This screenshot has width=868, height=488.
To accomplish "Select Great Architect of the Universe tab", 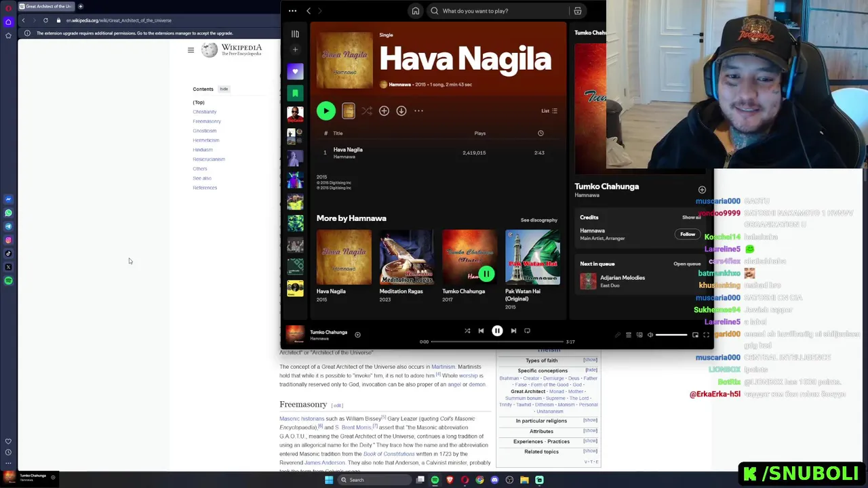I will tap(46, 6).
